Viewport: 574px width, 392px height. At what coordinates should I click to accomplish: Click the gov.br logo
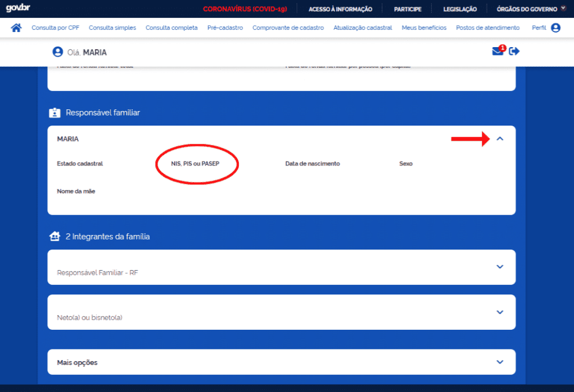coord(17,8)
